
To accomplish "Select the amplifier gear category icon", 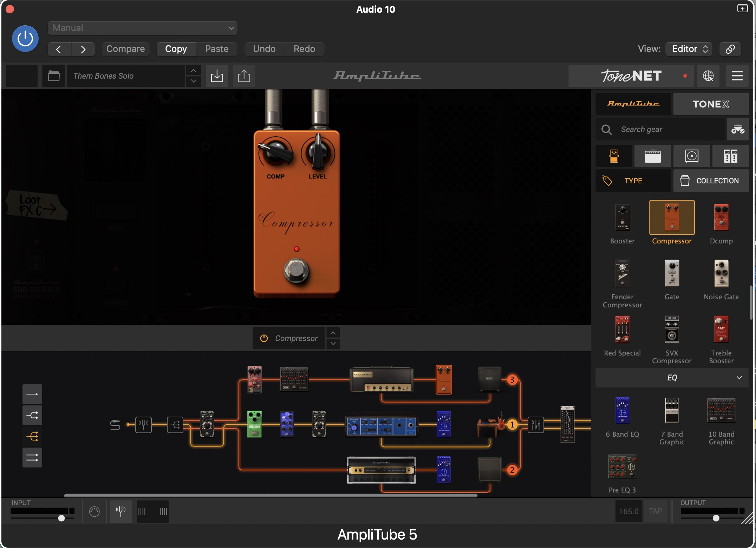I will point(653,156).
